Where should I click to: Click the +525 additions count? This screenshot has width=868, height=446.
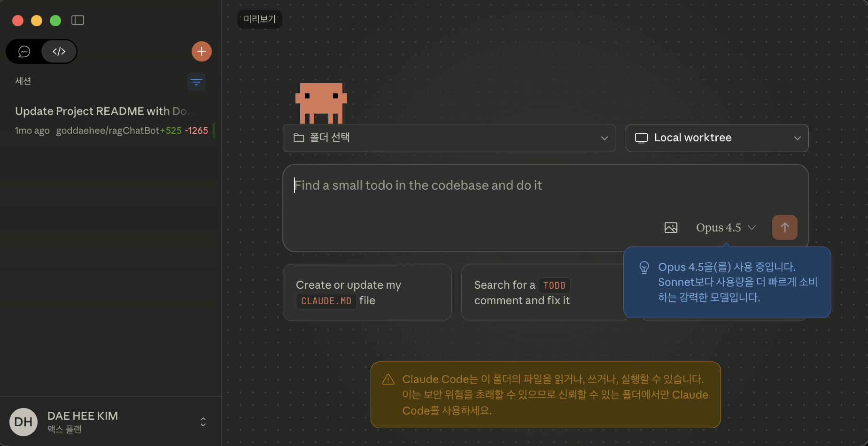click(171, 131)
